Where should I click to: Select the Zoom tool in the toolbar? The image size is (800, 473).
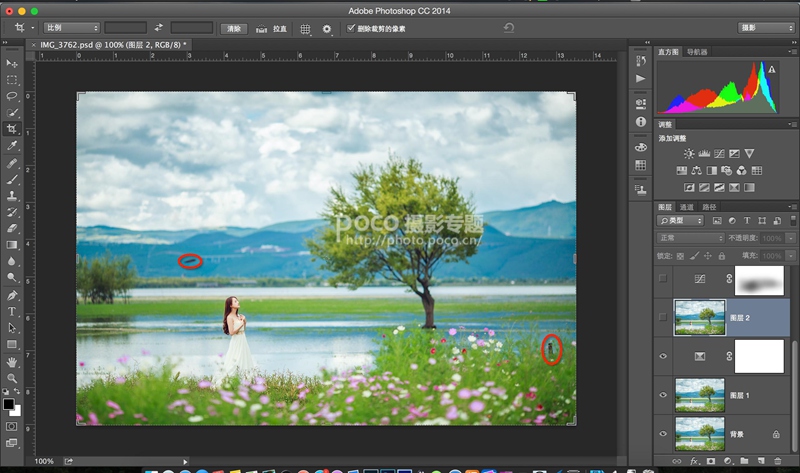coord(12,378)
